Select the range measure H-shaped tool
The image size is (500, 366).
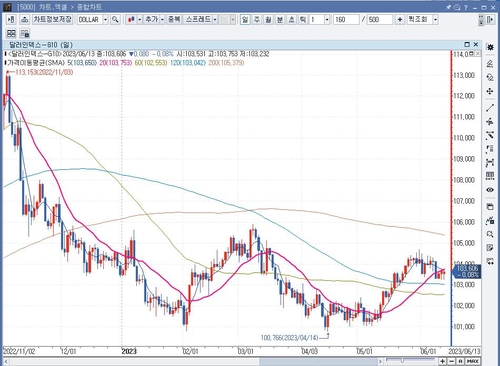click(x=490, y=163)
